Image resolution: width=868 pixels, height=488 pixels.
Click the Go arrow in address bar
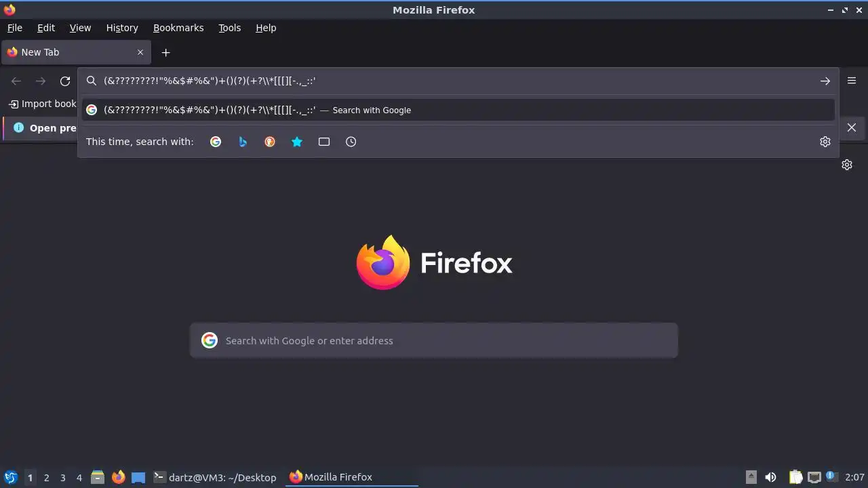click(825, 81)
